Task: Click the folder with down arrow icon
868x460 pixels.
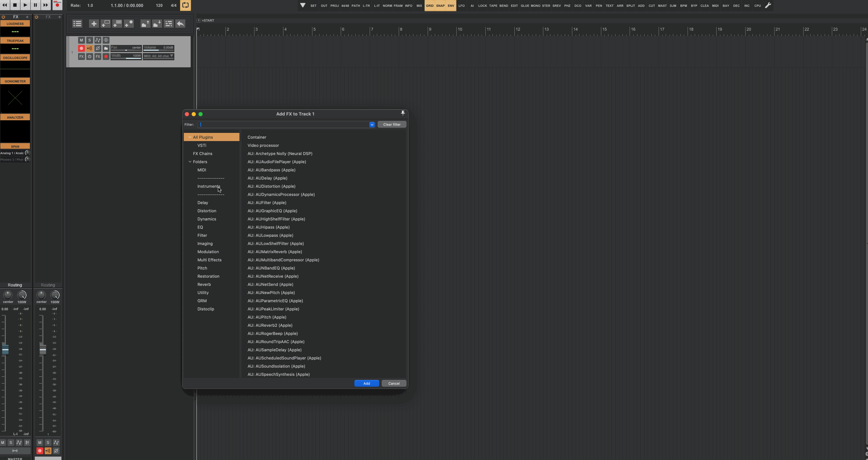Action: point(157,24)
